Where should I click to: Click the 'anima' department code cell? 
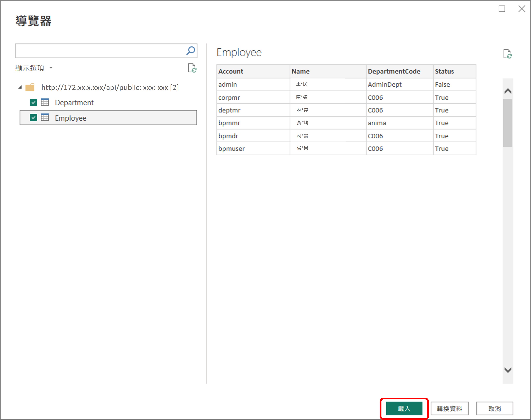(400, 123)
